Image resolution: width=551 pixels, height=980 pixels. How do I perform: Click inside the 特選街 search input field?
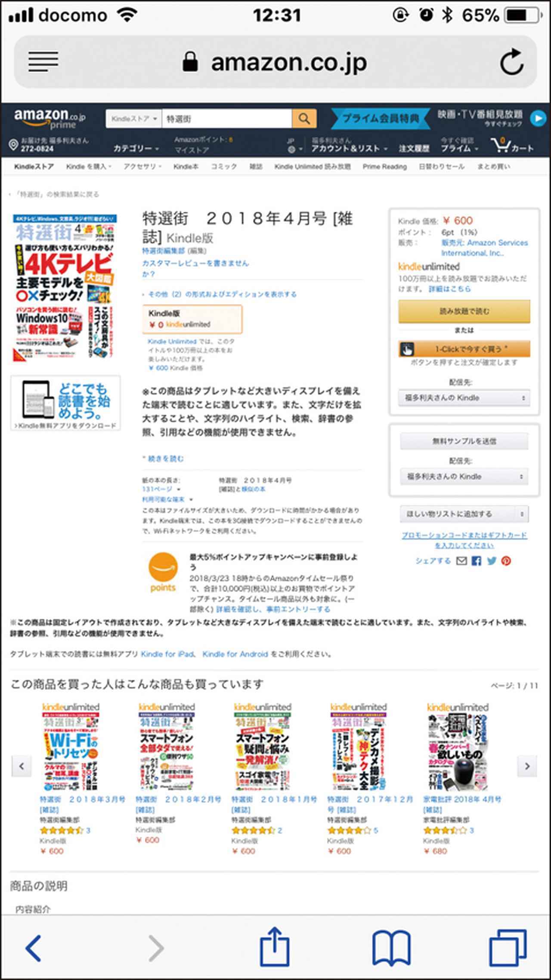pyautogui.click(x=227, y=118)
